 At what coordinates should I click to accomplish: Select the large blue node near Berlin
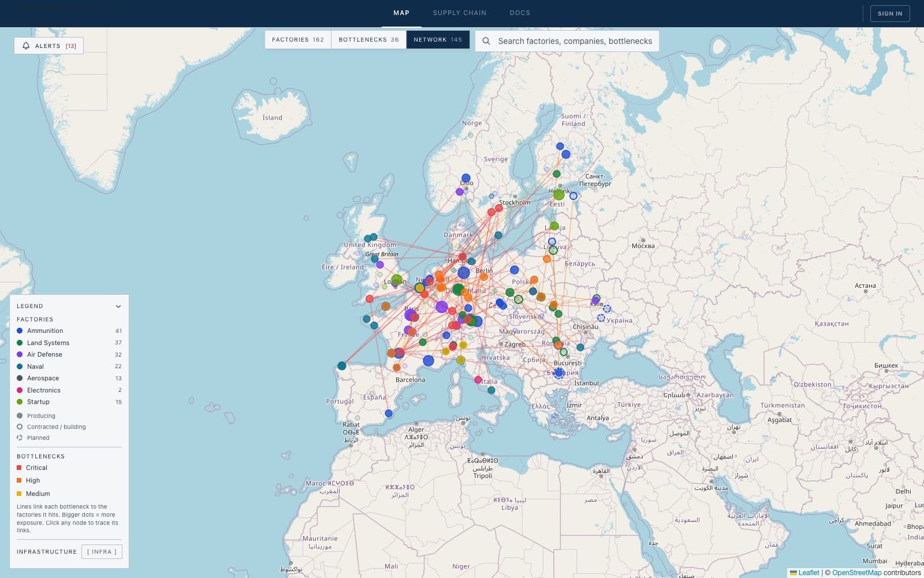click(464, 272)
